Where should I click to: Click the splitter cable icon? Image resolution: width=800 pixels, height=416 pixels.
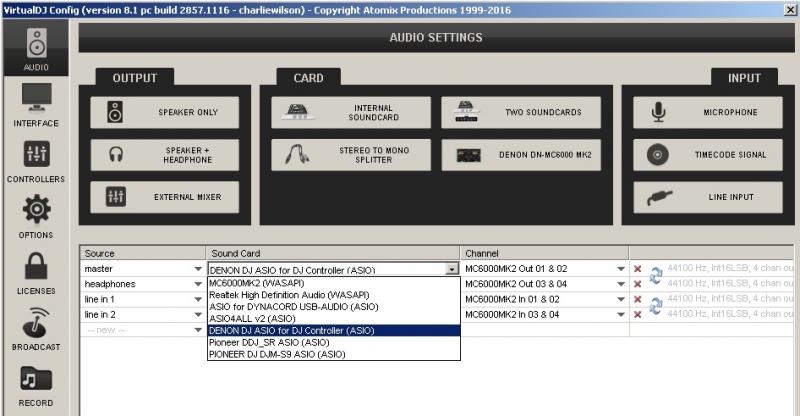point(297,155)
